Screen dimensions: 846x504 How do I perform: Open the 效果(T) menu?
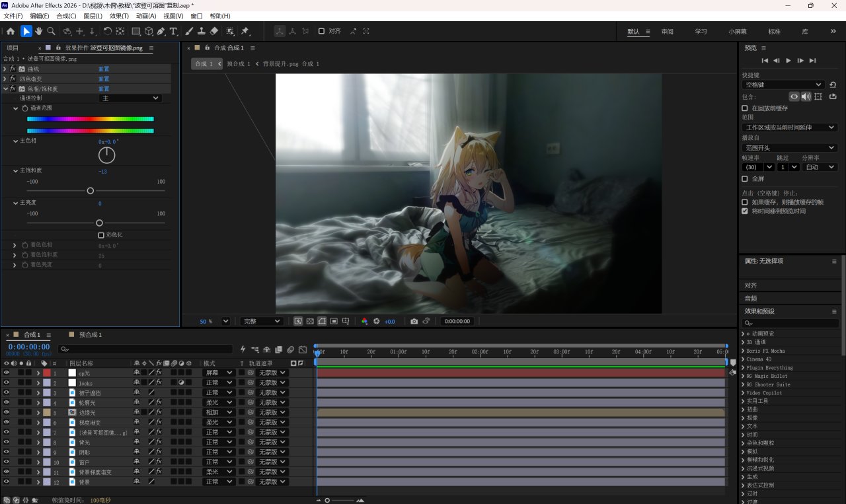pos(120,16)
